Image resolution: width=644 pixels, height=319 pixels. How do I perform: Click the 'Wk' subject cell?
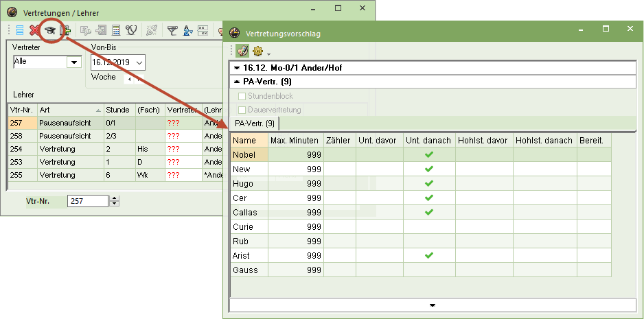click(150, 175)
